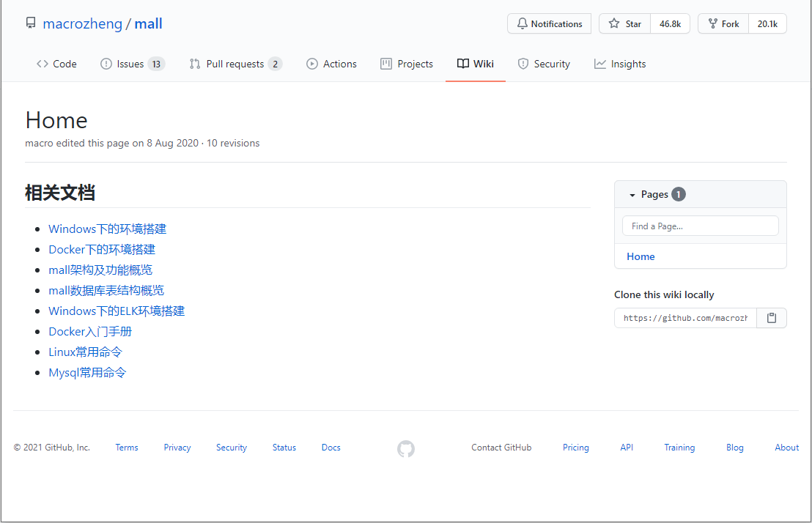Click the Pages count badge 1
Screen dimensions: 812x523
coord(679,194)
